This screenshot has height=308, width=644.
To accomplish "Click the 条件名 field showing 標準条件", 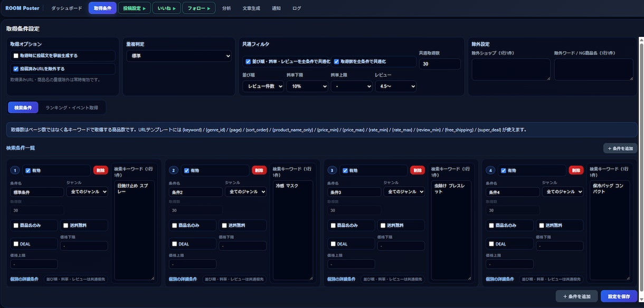I will click(37, 192).
